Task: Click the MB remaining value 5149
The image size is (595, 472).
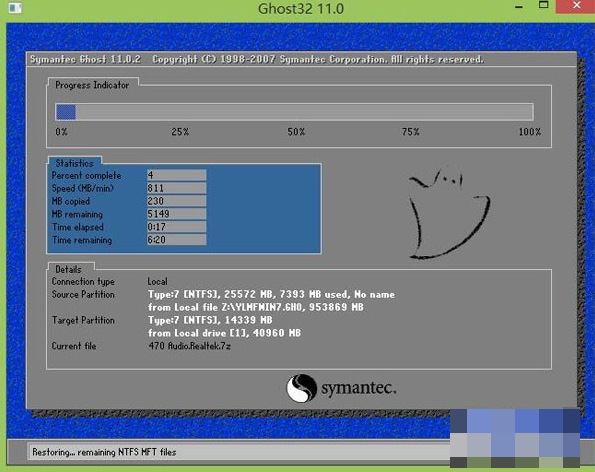Action: click(176, 214)
